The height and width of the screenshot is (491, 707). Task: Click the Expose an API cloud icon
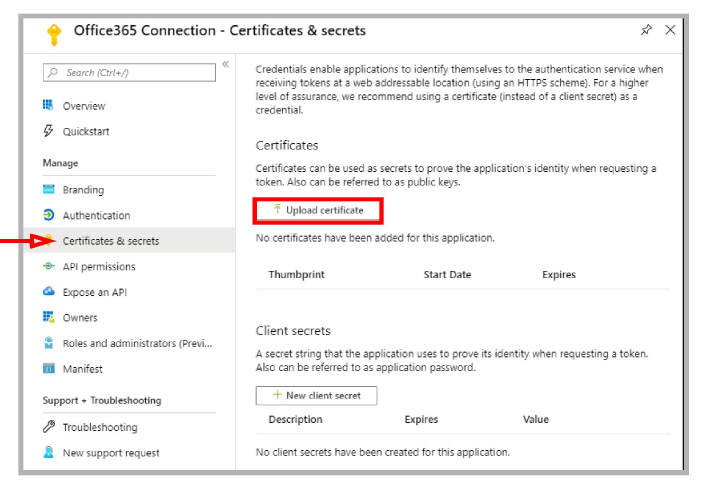click(x=48, y=291)
